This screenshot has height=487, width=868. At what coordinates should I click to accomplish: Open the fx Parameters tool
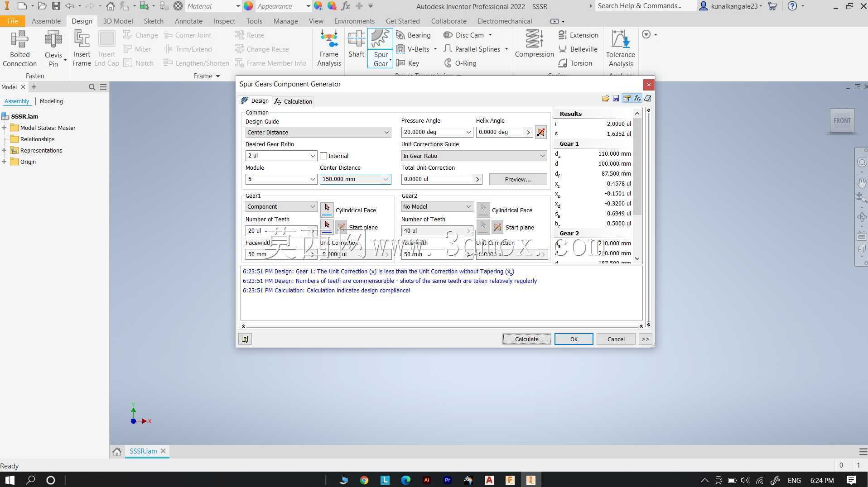click(346, 6)
